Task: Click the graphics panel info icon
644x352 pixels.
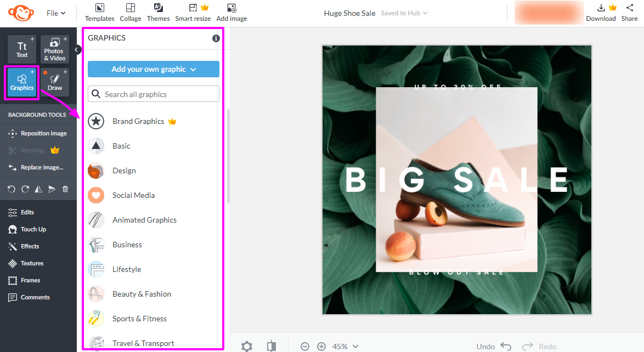Action: coord(216,38)
